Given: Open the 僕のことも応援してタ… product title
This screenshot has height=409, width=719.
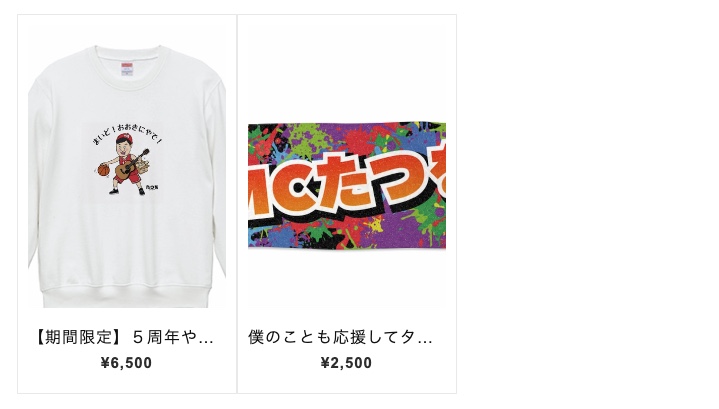Looking at the screenshot, I should [341, 337].
